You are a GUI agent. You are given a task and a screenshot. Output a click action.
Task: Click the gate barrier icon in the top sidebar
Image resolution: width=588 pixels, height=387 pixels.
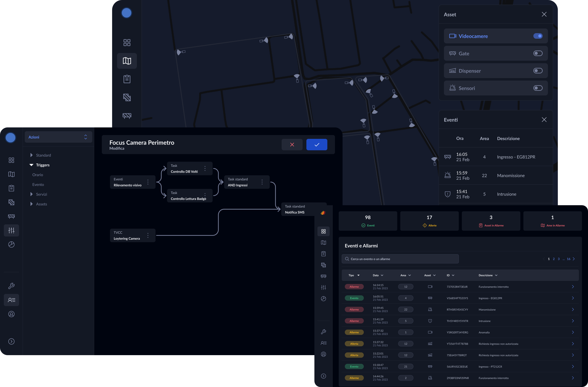point(127,116)
